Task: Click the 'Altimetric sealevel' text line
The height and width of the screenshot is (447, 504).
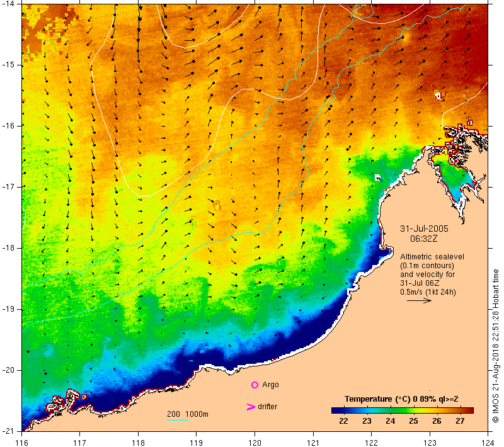Action: coord(432,257)
